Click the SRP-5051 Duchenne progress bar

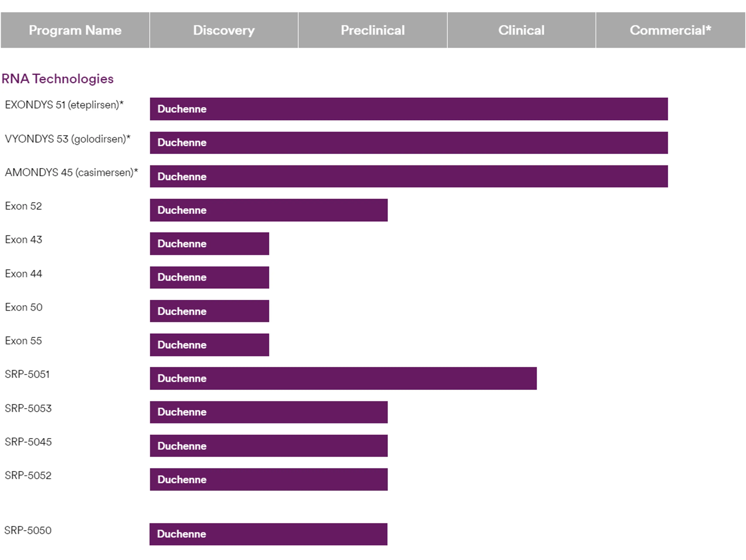[343, 378]
